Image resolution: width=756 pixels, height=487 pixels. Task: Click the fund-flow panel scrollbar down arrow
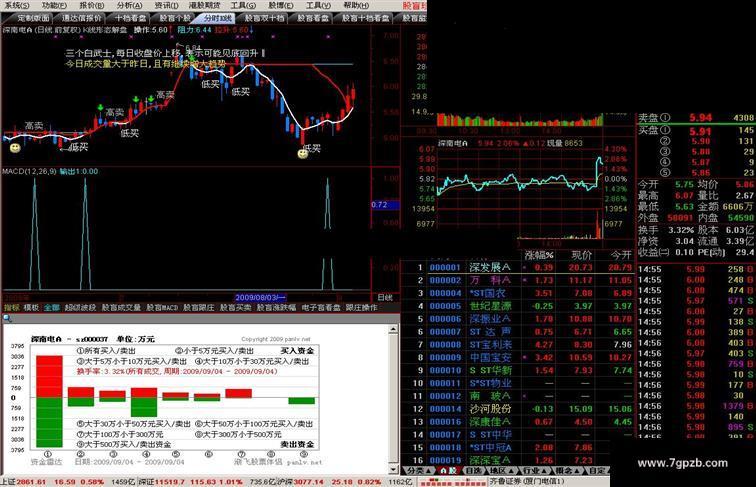[x=393, y=470]
